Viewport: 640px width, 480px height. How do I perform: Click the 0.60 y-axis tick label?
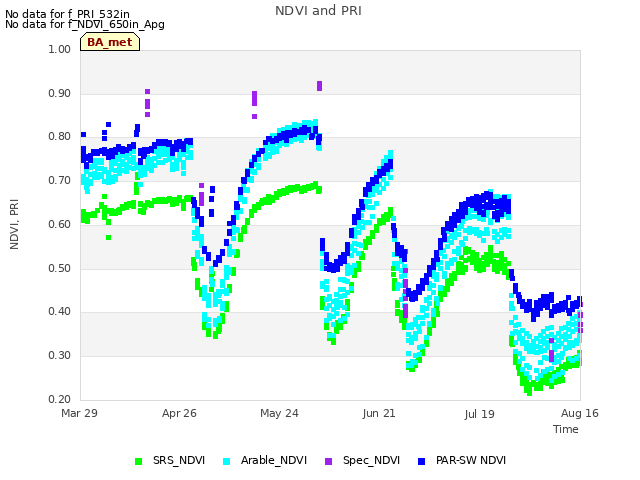(60, 224)
